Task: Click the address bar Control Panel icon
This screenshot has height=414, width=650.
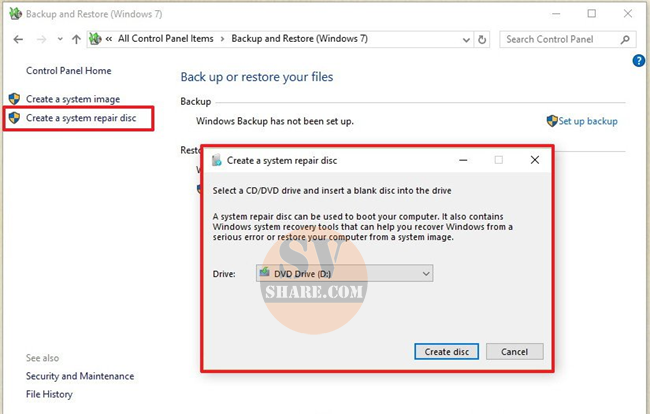Action: 95,39
